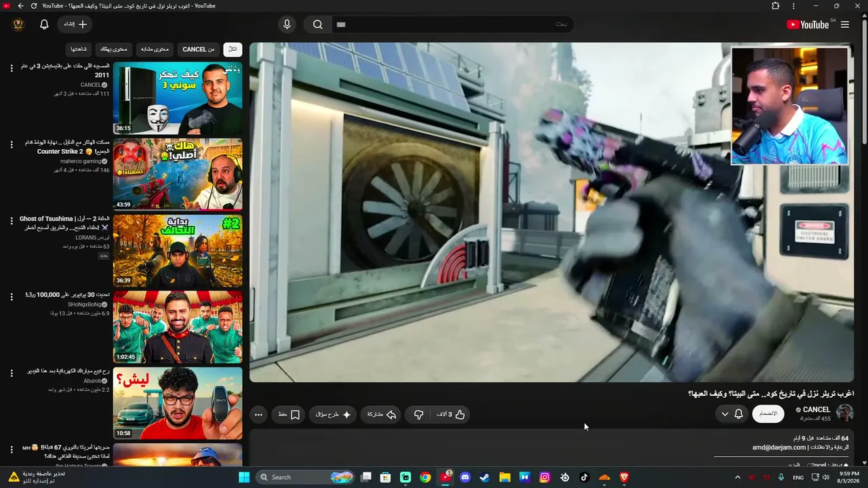Open options menu for 100,000 challenge video
The image size is (868, 488).
[12, 297]
